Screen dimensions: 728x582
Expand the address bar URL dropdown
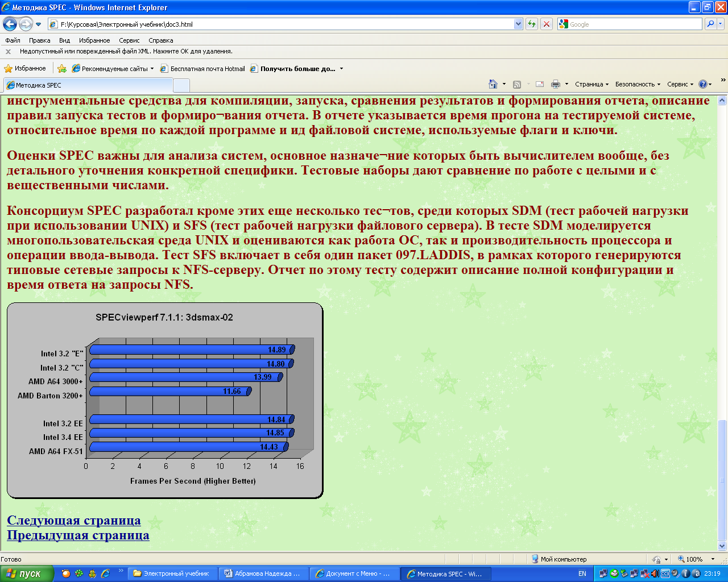tap(518, 24)
